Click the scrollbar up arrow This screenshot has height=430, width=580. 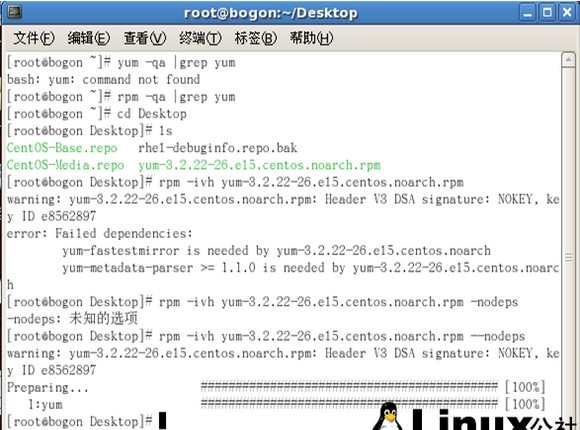point(568,60)
